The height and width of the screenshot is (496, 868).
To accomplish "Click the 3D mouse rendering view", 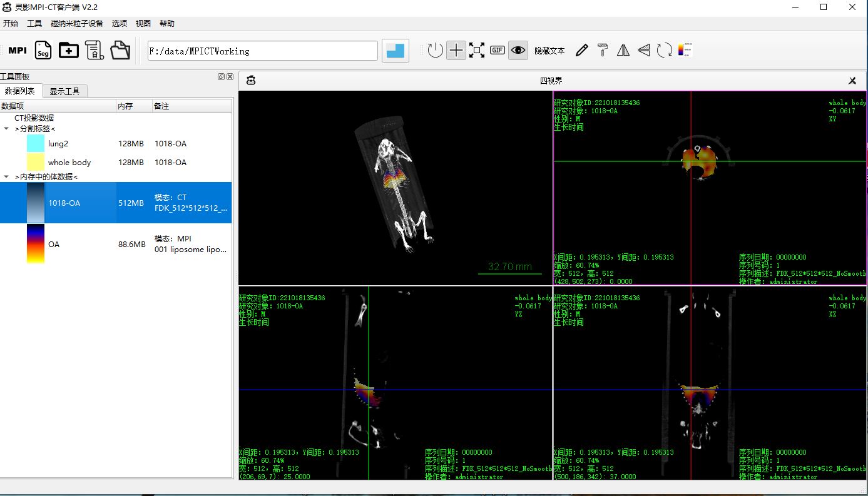I will pos(395,188).
